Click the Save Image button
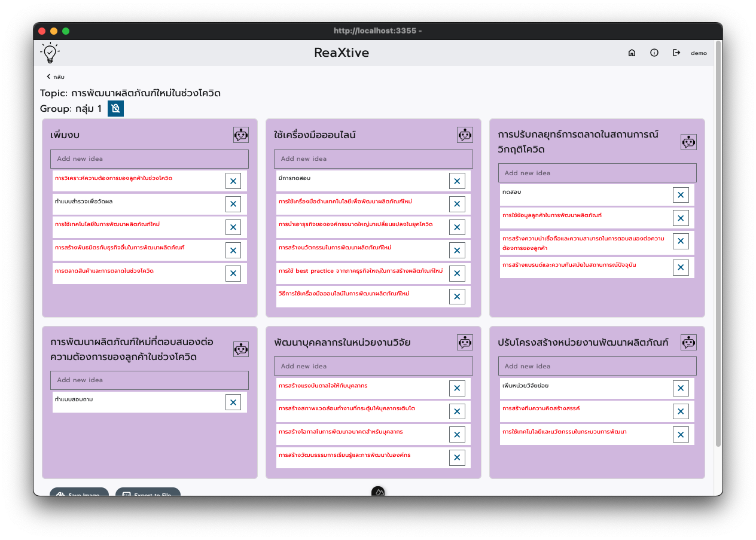This screenshot has width=756, height=540. (x=79, y=492)
